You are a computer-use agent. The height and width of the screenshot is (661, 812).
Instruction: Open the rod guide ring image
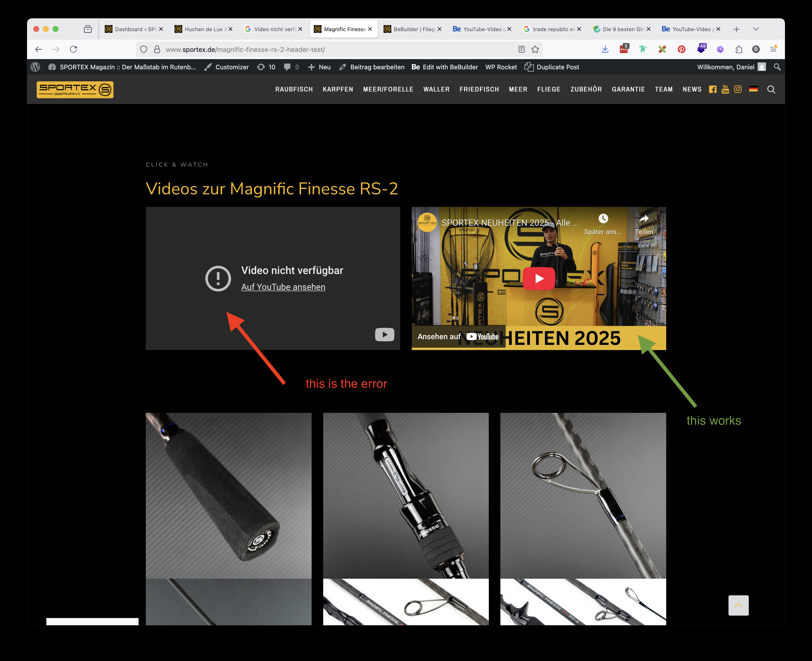tap(583, 496)
